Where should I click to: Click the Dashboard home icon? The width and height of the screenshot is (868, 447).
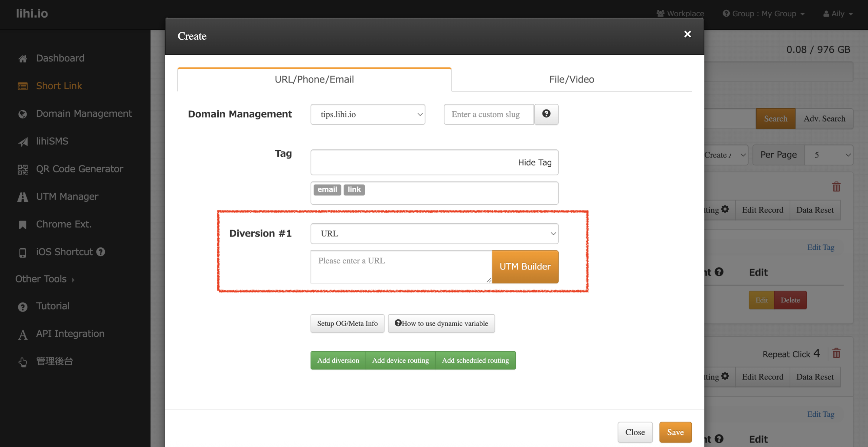pos(23,59)
